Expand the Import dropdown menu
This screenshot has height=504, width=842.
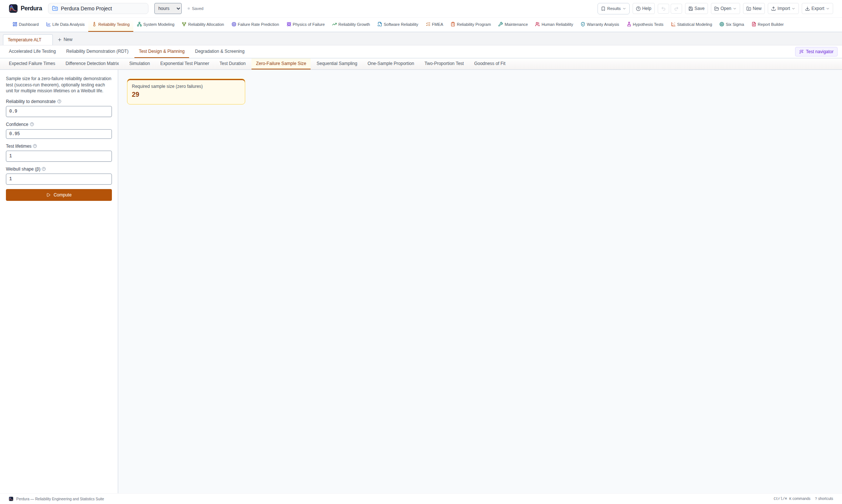click(783, 8)
